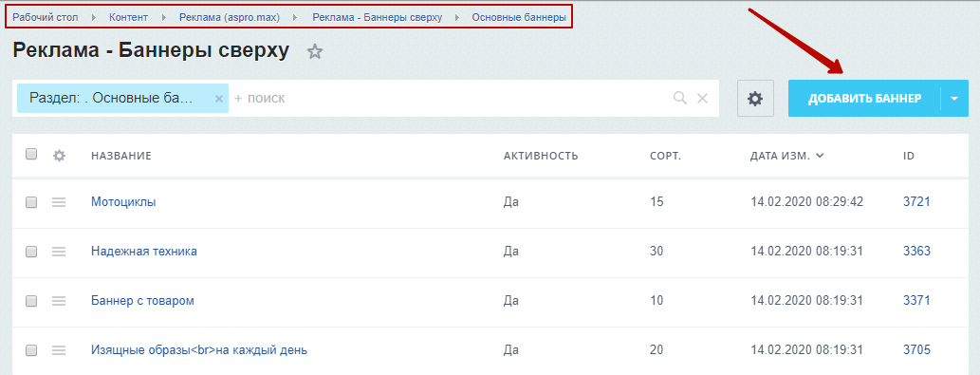This screenshot has width=980, height=375.
Task: Click the Реклама - Баннеры сверху page title
Action: pos(151,51)
